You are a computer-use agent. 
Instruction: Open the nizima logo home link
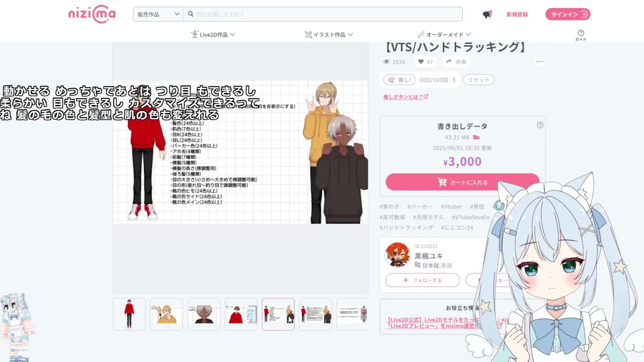click(x=92, y=14)
